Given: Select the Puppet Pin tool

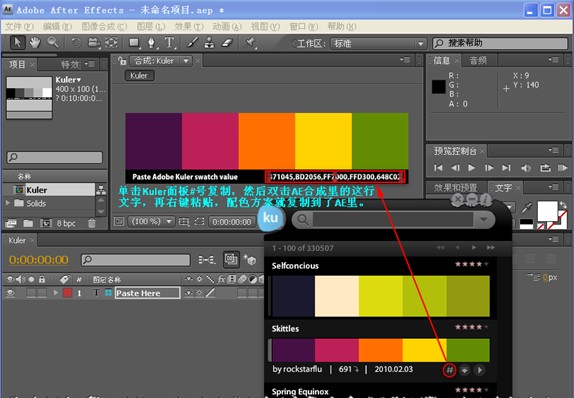Looking at the screenshot, I should click(x=251, y=43).
